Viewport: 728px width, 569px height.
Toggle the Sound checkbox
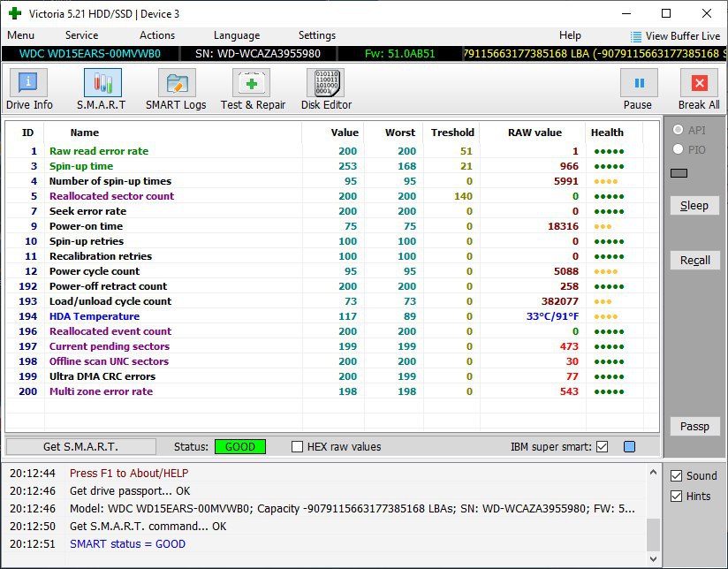pos(677,475)
